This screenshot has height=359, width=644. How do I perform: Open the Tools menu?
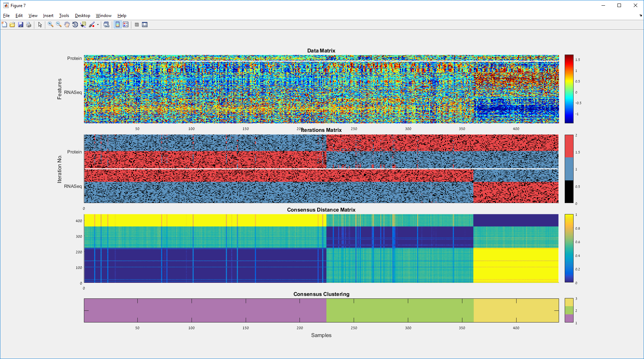click(64, 16)
